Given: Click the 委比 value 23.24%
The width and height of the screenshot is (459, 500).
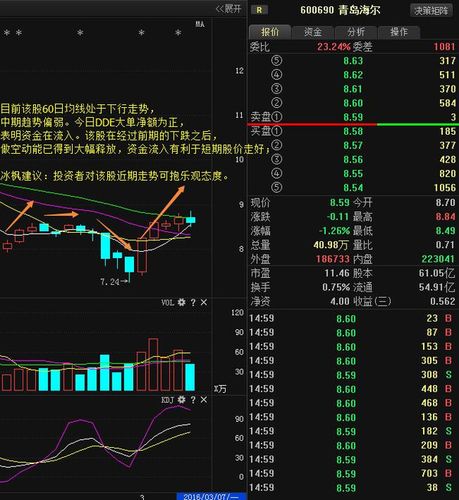Looking at the screenshot, I should 334,47.
